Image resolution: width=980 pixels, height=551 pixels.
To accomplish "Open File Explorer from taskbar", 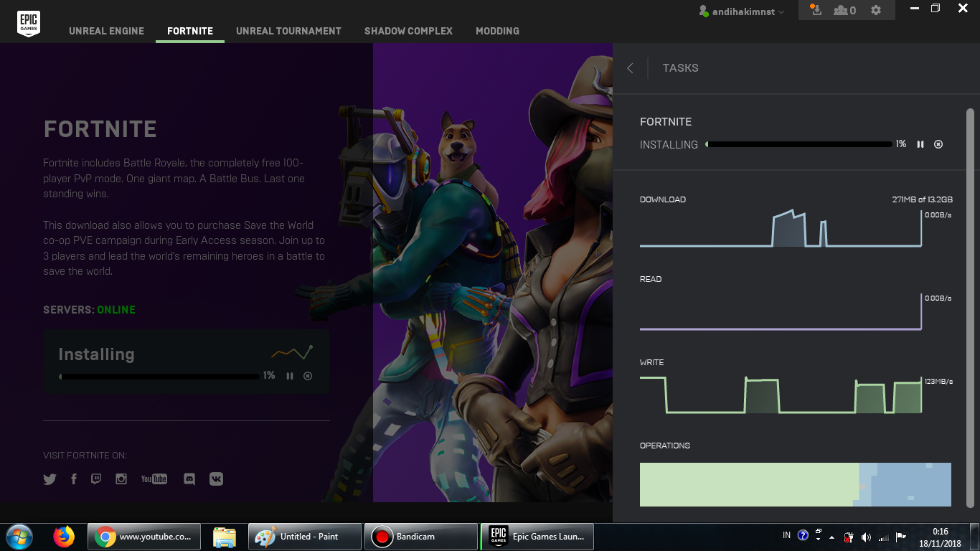I will click(x=225, y=537).
